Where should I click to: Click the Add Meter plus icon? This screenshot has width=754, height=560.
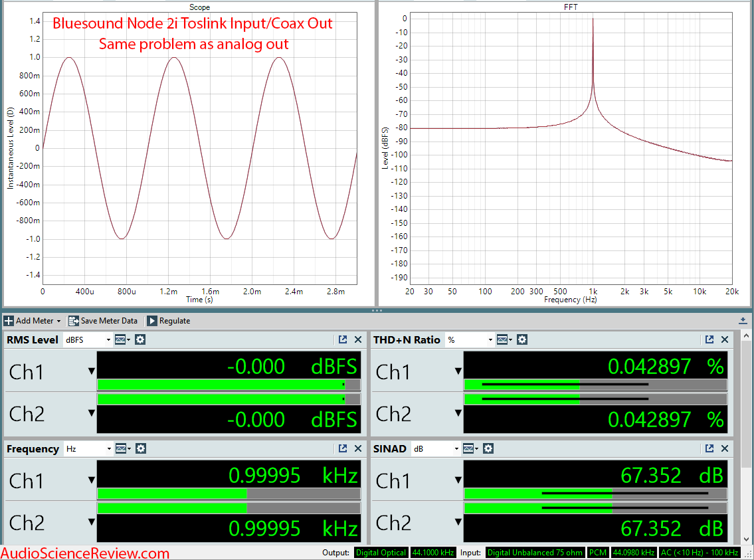tap(9, 321)
